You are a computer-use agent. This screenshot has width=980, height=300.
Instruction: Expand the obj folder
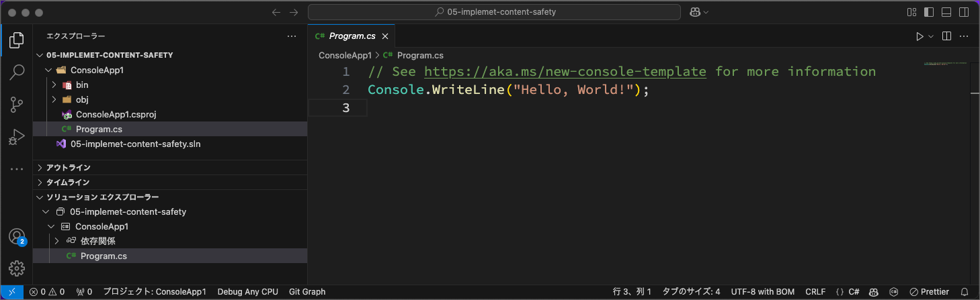170,99
